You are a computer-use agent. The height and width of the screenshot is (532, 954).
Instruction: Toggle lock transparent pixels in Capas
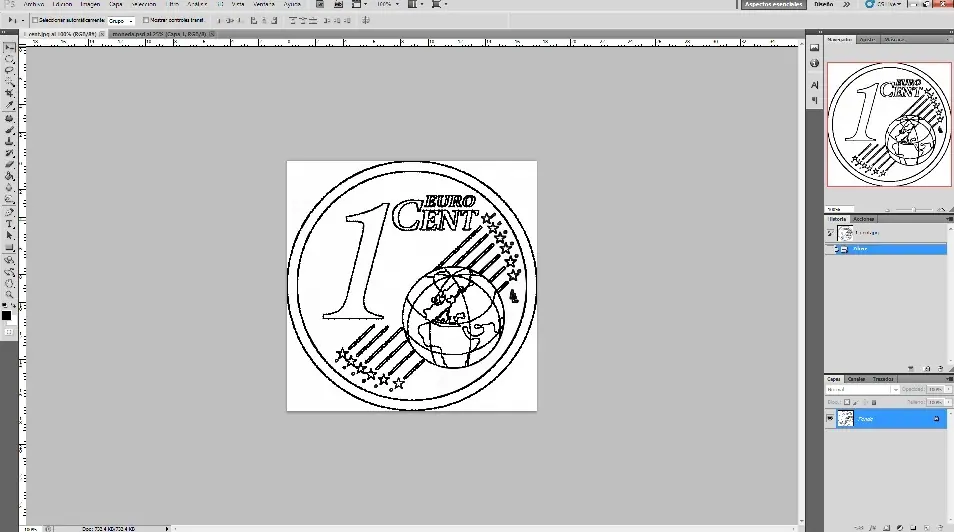847,402
